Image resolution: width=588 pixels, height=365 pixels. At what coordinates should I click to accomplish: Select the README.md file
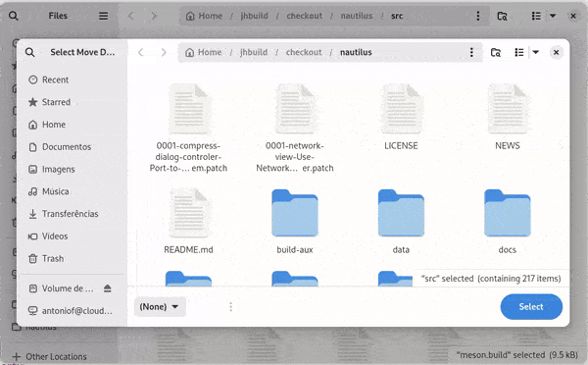click(188, 221)
